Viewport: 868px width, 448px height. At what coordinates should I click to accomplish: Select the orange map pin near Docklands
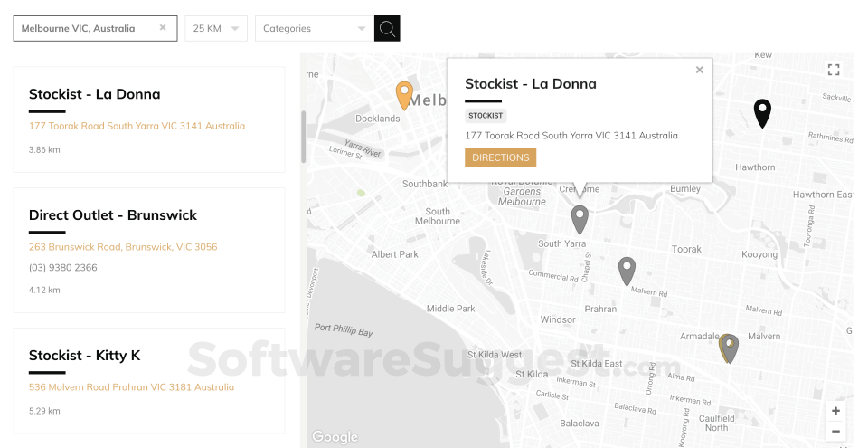pos(405,95)
